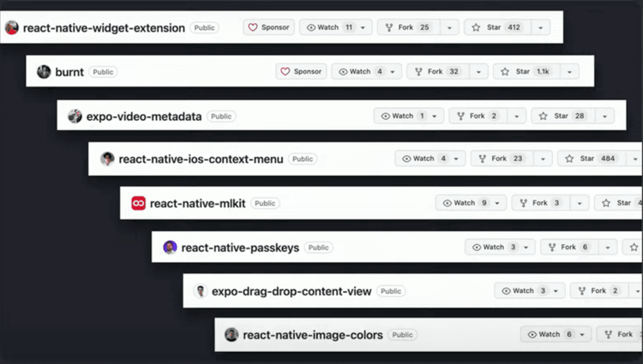Open the burnt repo title link

coord(69,72)
